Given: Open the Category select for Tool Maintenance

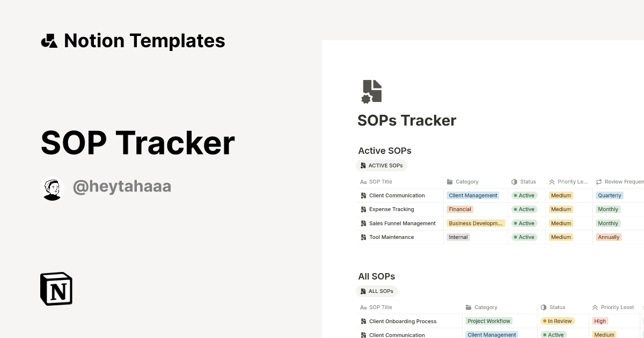Looking at the screenshot, I should coord(458,237).
